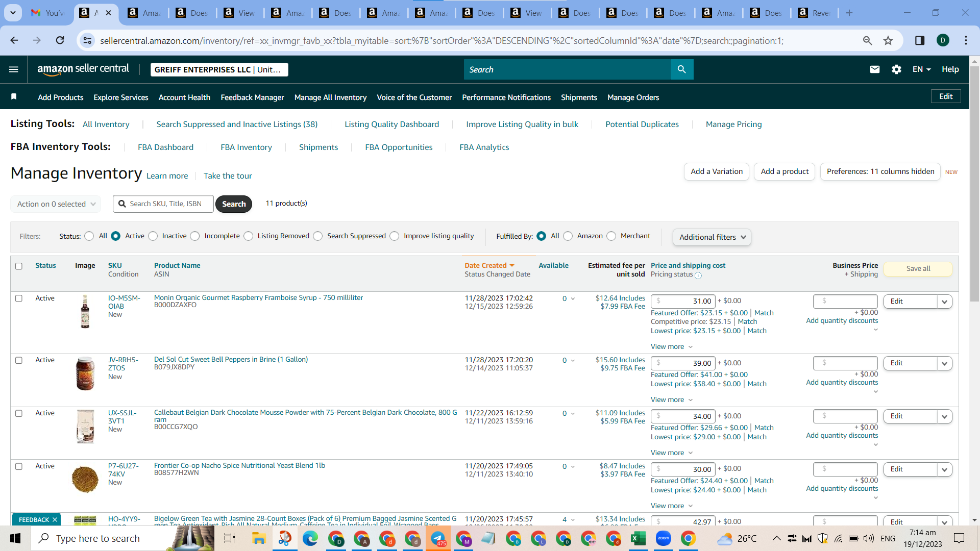Expand View more for Raspberry Syrup pricing
The width and height of the screenshot is (980, 551).
pos(671,347)
